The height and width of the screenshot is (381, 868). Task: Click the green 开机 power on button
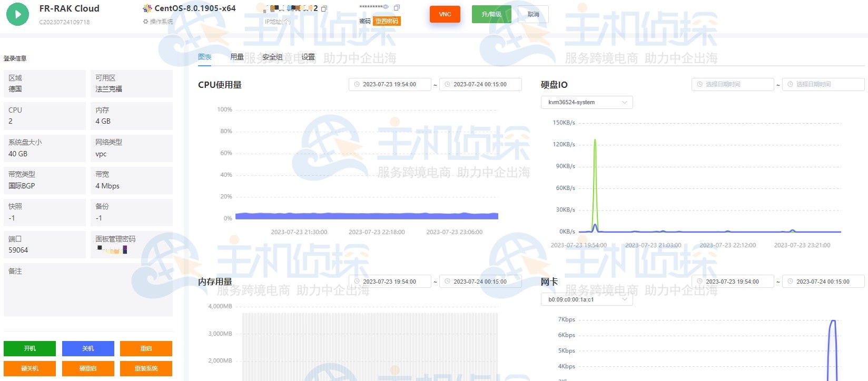(29, 348)
